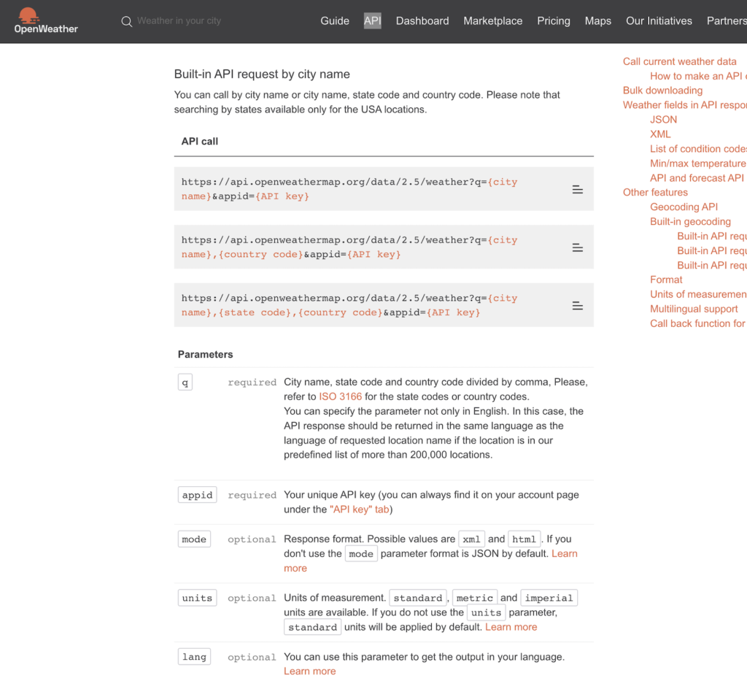Click the "metric" inline code value
Image resolution: width=747 pixels, height=700 pixels.
[x=474, y=598]
